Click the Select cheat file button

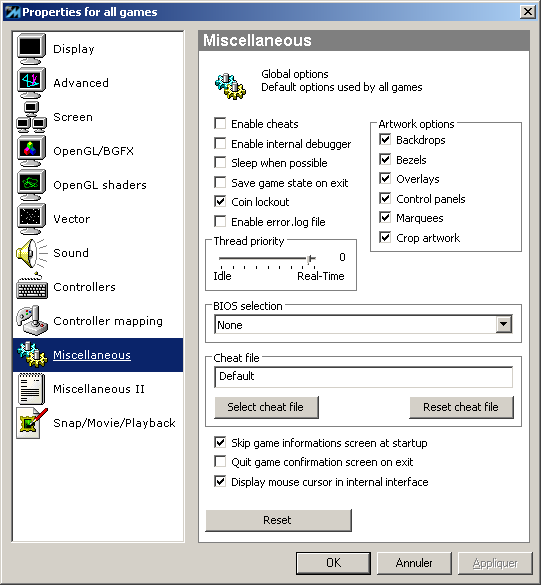click(266, 407)
